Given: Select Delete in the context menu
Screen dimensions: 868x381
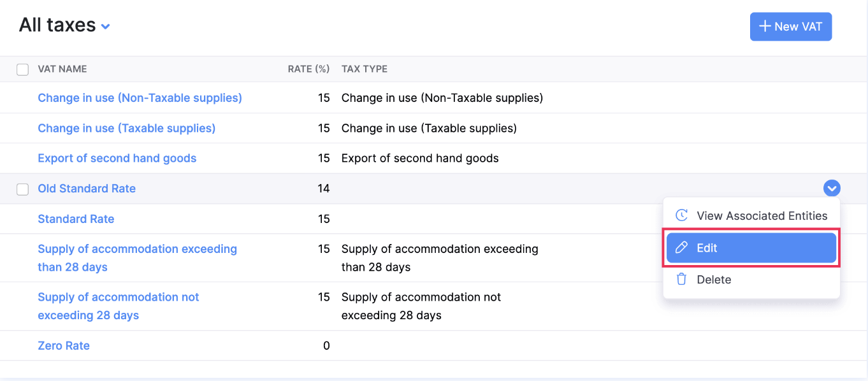Looking at the screenshot, I should (x=714, y=280).
